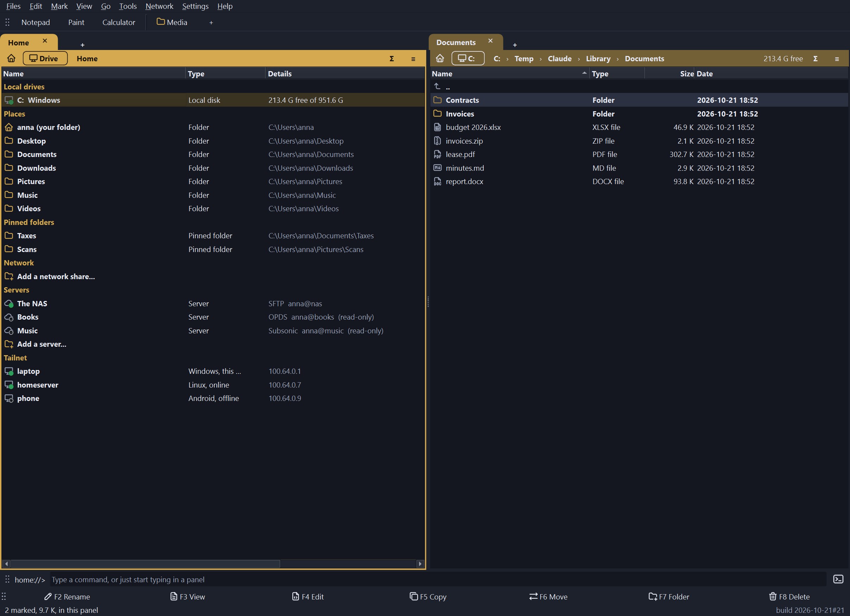
Task: Open the Go menu
Action: click(x=106, y=6)
